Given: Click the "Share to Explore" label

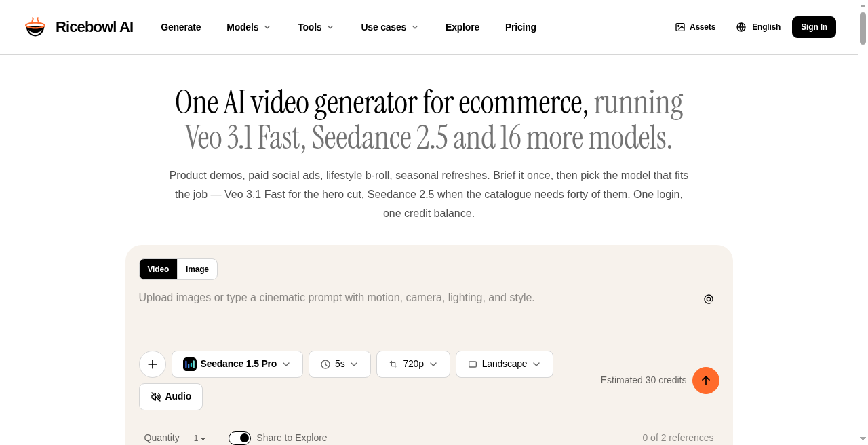Looking at the screenshot, I should click(292, 438).
